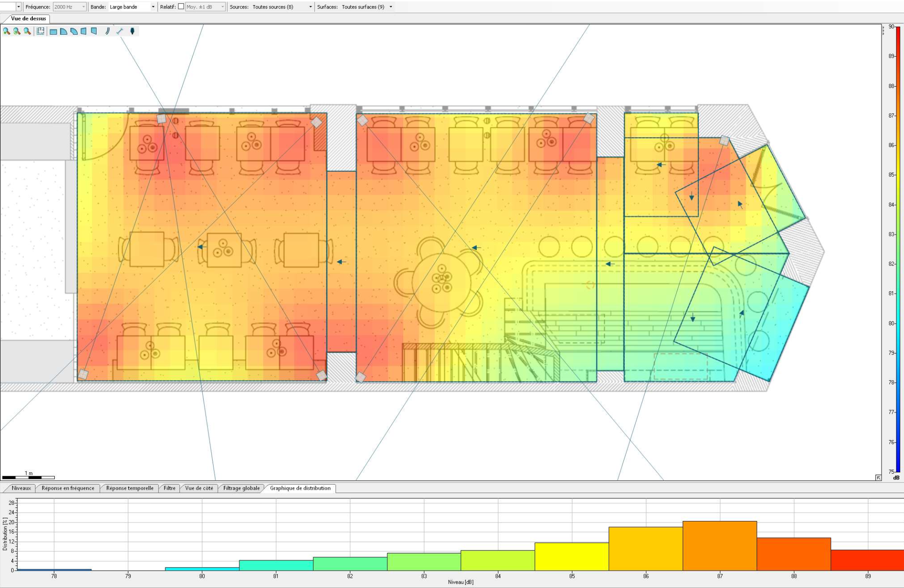The height and width of the screenshot is (588, 904).
Task: Select the left-tapered trapezoid surface tool
Action: (x=84, y=31)
